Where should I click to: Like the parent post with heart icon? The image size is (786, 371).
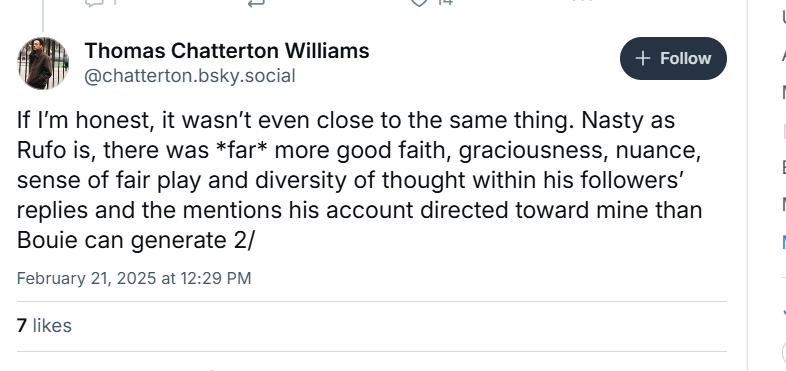419,3
